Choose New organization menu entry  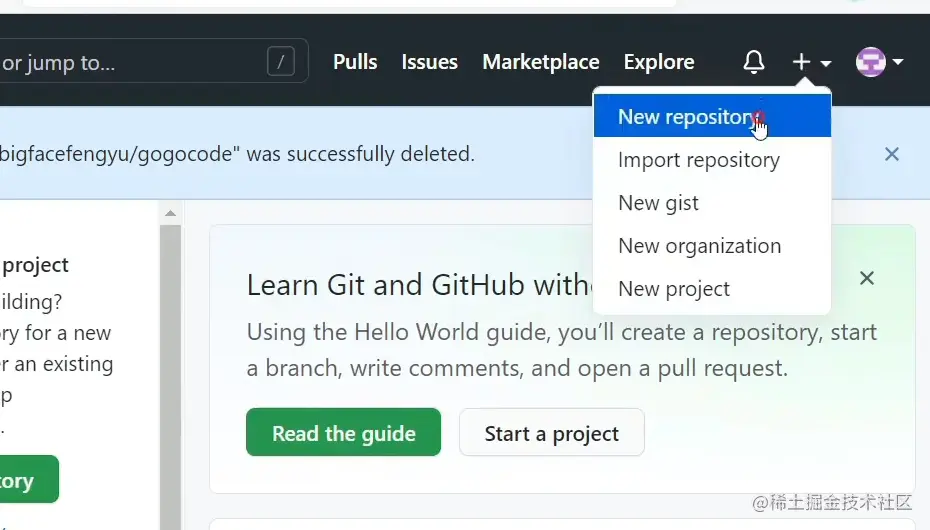(712, 246)
